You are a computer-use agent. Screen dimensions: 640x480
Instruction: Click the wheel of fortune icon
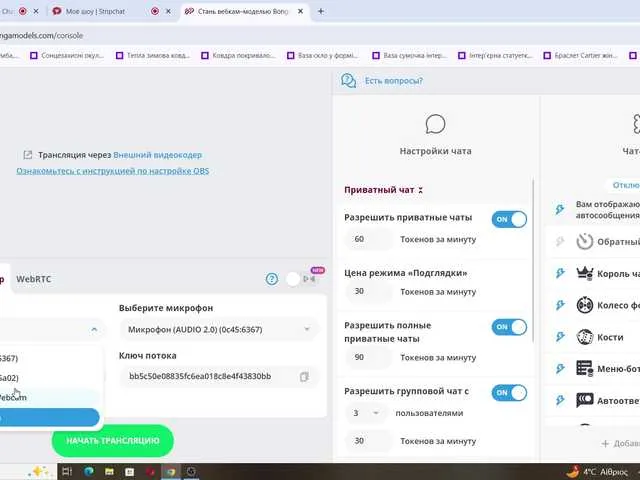coord(559,305)
